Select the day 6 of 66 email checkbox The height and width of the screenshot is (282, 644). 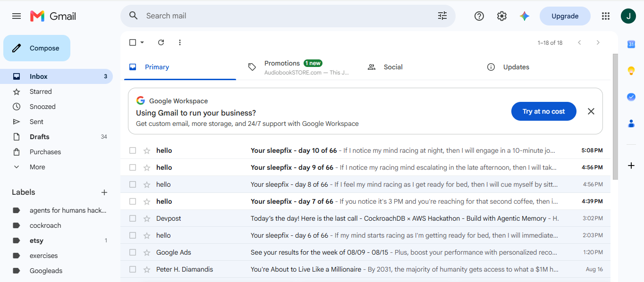[x=133, y=235]
